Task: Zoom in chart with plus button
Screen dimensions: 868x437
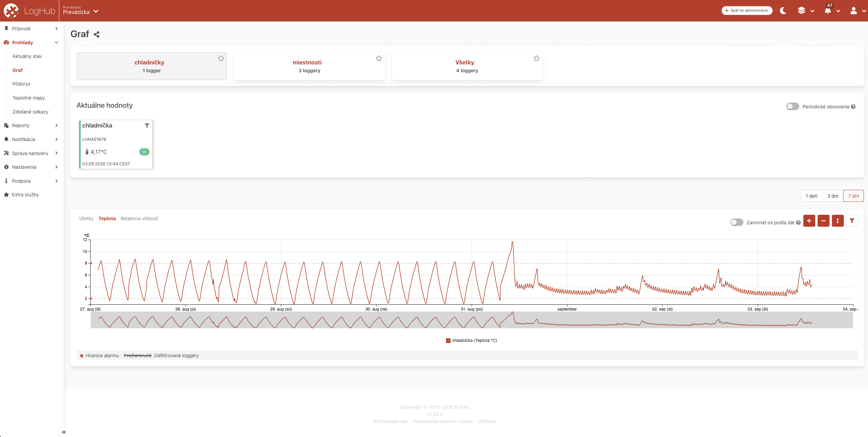Action: (809, 221)
